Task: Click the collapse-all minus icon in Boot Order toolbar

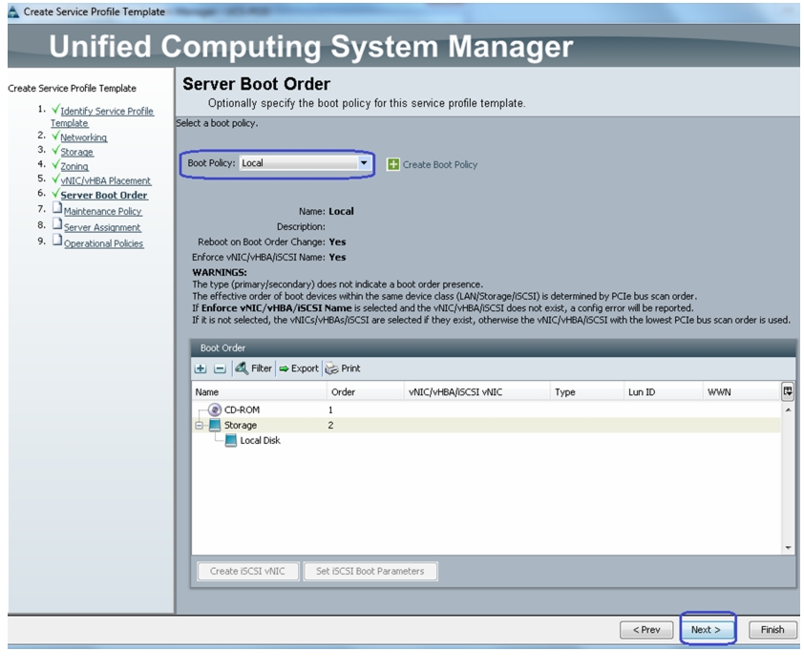Action: click(220, 368)
